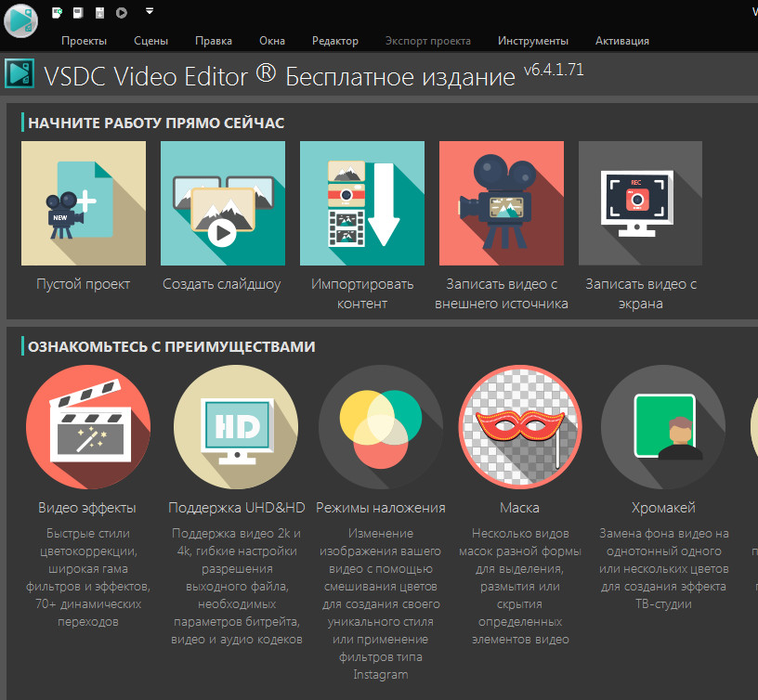Open the Инструменты menu

[532, 41]
